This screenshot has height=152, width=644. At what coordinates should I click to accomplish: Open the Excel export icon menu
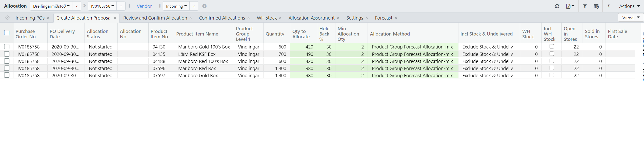[x=570, y=6]
